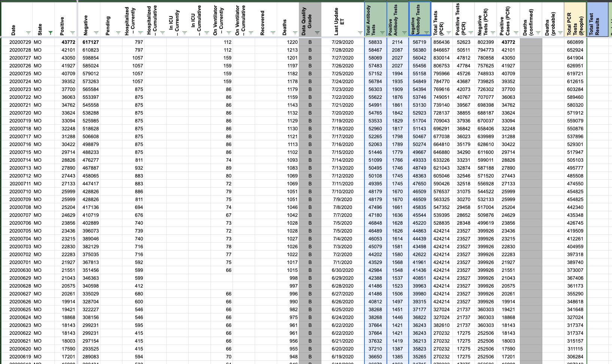The width and height of the screenshot is (612, 364).
Task: Click Negative Tests (PCR) cell 802399
Action: coord(486,42)
